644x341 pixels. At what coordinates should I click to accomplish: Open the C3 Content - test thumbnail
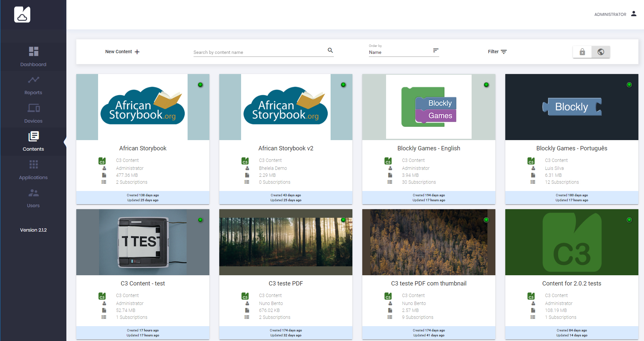(x=143, y=242)
